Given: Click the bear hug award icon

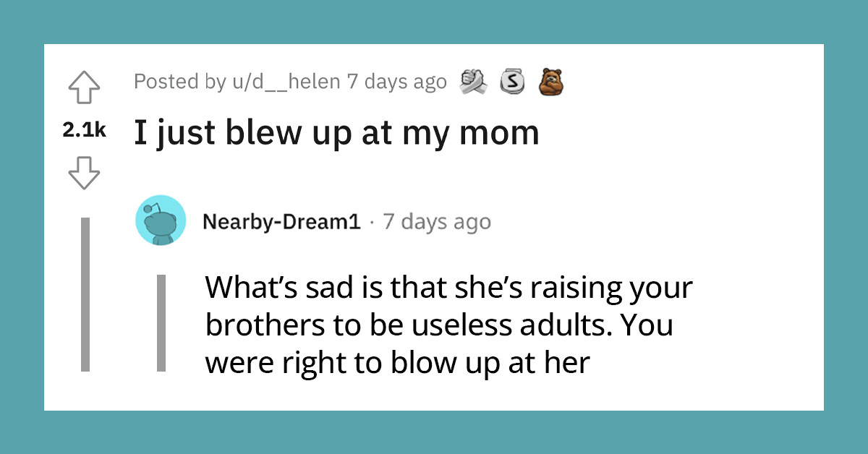Looking at the screenshot, I should point(551,82).
